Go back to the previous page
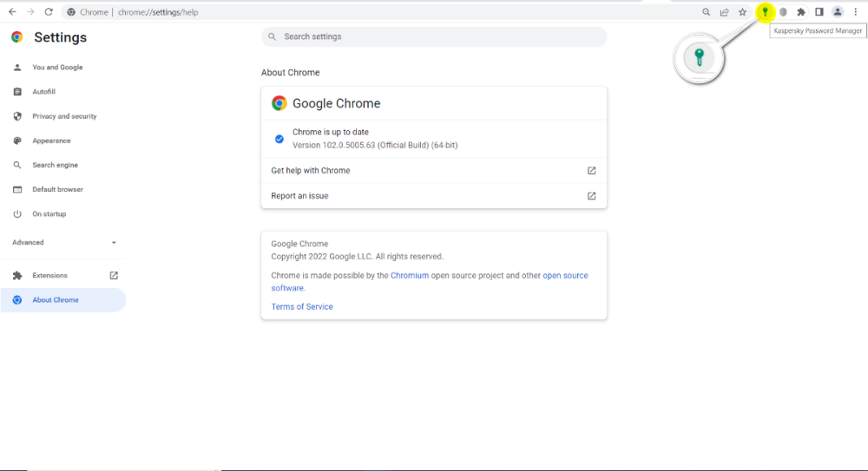 [12, 12]
